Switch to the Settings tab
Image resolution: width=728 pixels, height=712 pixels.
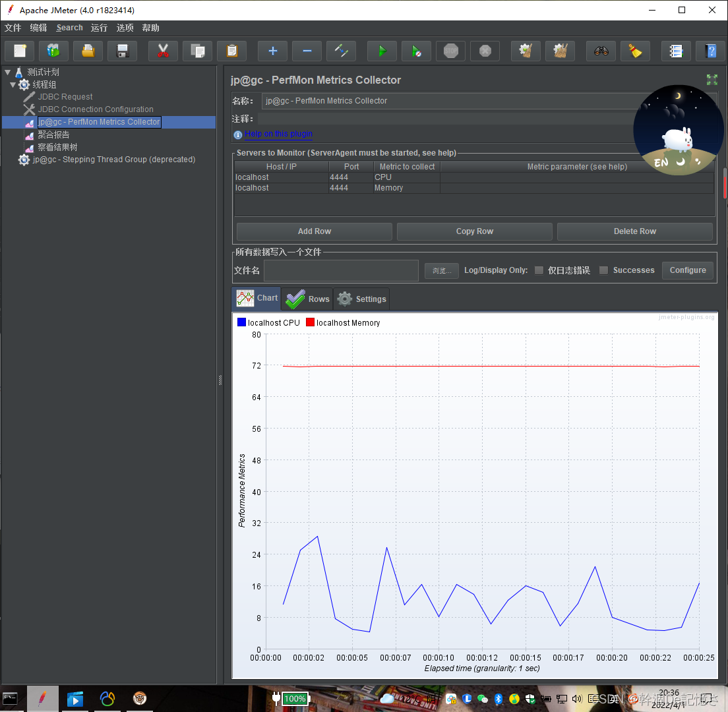[361, 299]
